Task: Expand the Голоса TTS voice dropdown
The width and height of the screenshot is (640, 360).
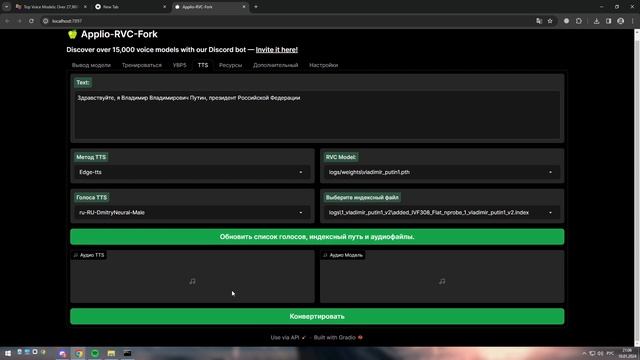Action: click(x=301, y=213)
